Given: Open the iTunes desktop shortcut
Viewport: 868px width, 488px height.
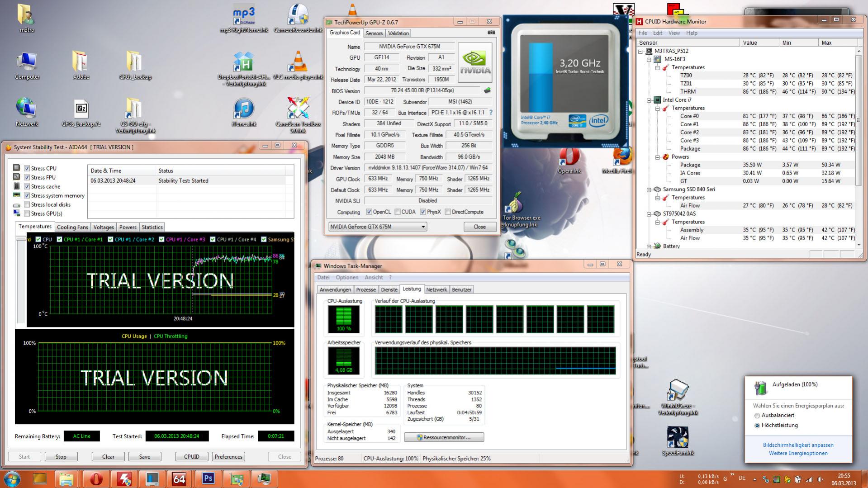Looking at the screenshot, I should click(244, 112).
